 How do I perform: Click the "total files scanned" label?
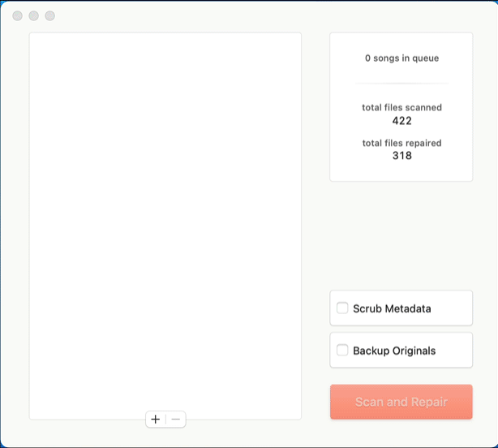[x=401, y=107]
